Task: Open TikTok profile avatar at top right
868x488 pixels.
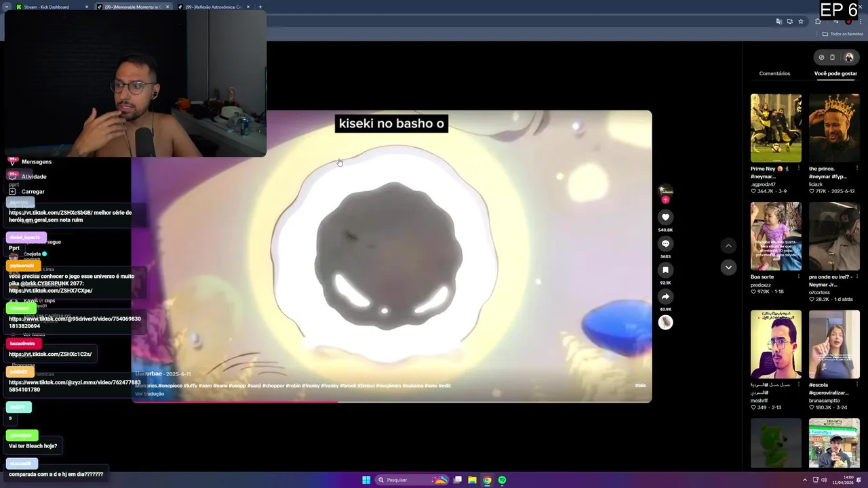Action: pyautogui.click(x=849, y=58)
